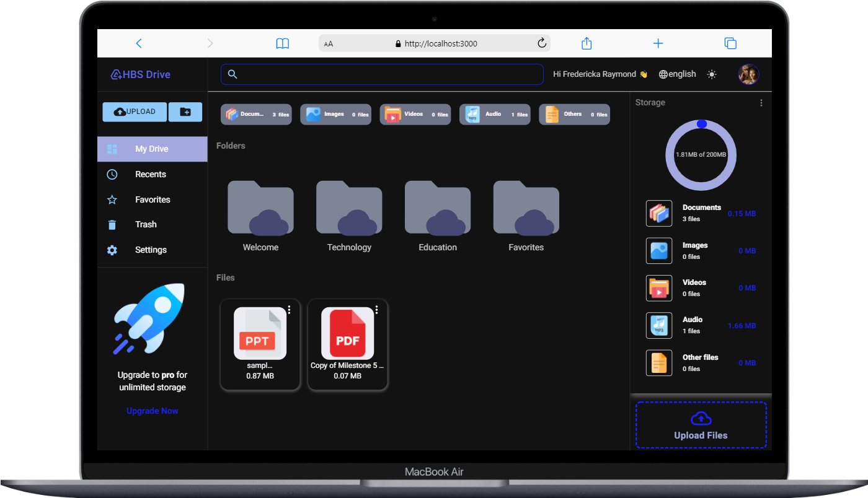Open the Documents category filter chip

point(255,114)
